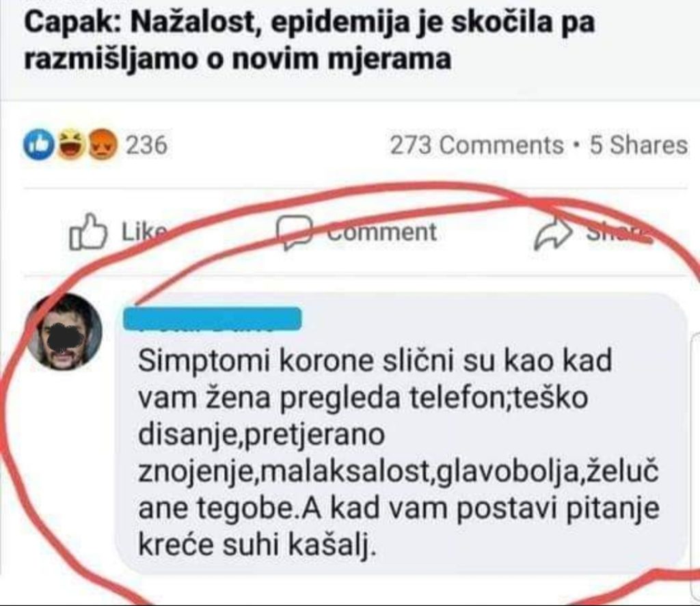Click the laughing Haha reaction emoji
Screen dimensions: 700x606
(x=69, y=145)
